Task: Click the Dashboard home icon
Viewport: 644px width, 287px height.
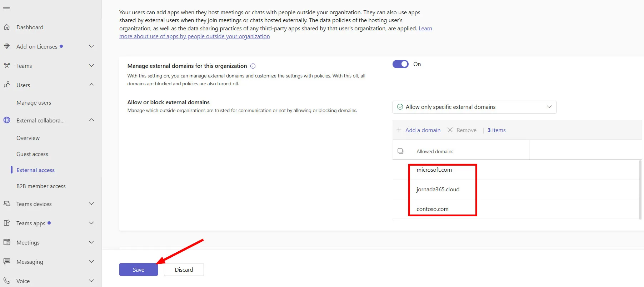Action: point(7,27)
